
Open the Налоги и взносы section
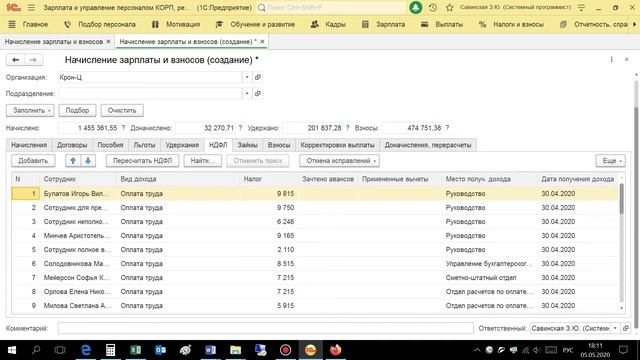511,24
